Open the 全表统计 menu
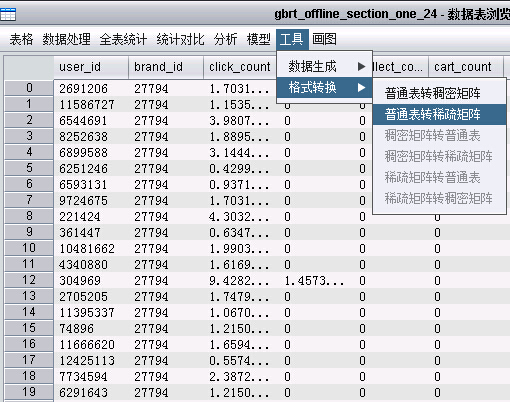The height and width of the screenshot is (402, 510). [x=123, y=39]
